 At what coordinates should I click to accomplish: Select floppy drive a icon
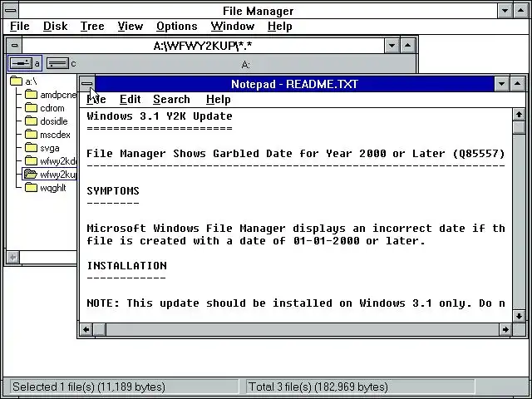pos(21,63)
